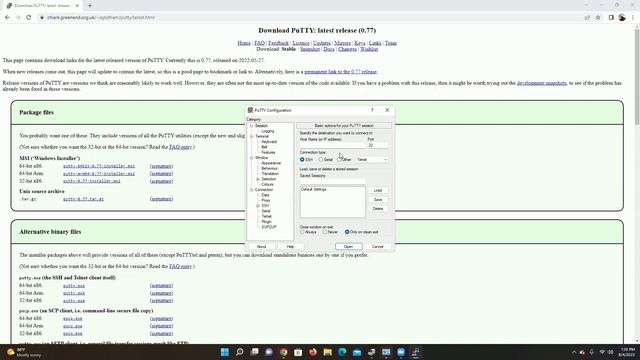Download putty .tar.gz source archive link
This screenshot has height=360, width=640.
(x=83, y=199)
